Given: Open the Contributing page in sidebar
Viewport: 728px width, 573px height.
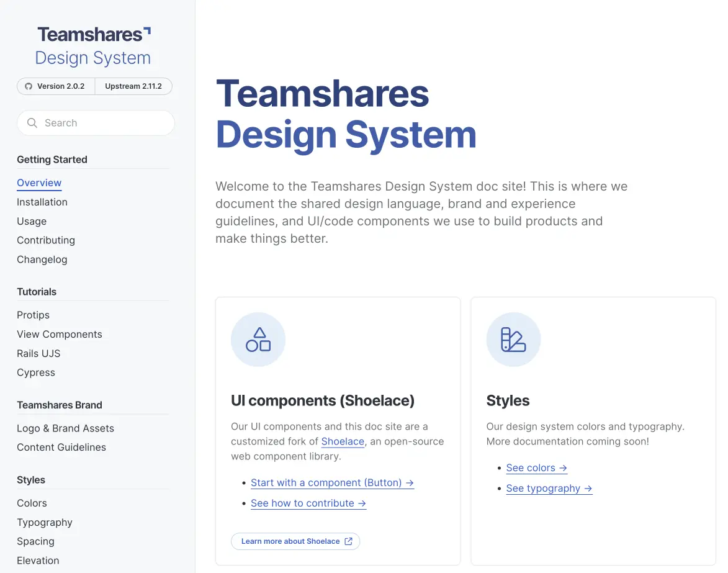Looking at the screenshot, I should pyautogui.click(x=46, y=240).
